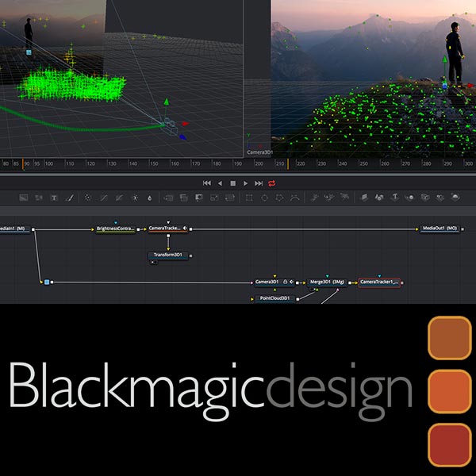Select the MediaOut1 node
Screen dimensions: 476x476
(x=440, y=228)
